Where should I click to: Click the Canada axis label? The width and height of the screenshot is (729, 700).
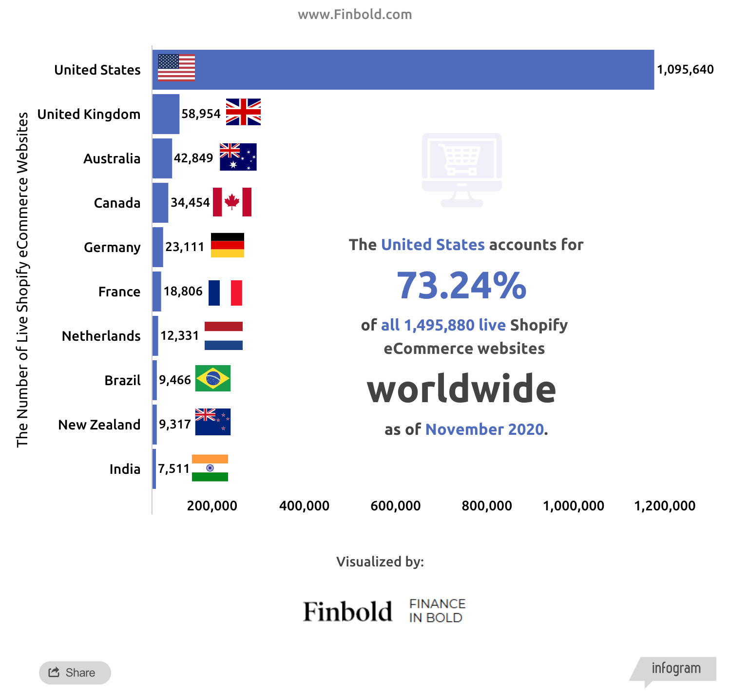(117, 203)
